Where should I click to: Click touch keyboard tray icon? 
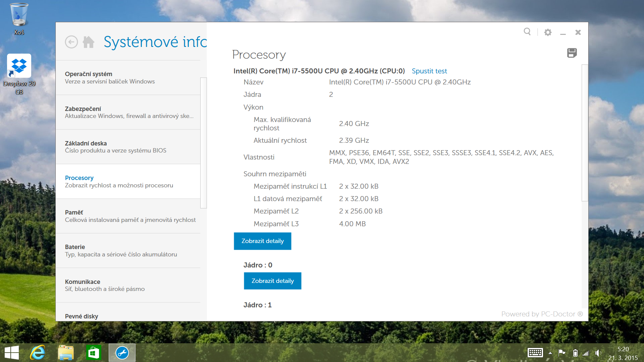(535, 353)
